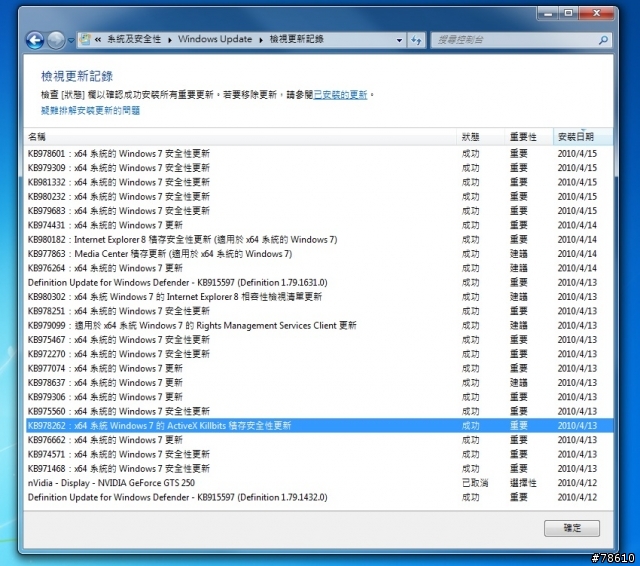
Task: Select the KB981332 update row
Action: [x=319, y=182]
